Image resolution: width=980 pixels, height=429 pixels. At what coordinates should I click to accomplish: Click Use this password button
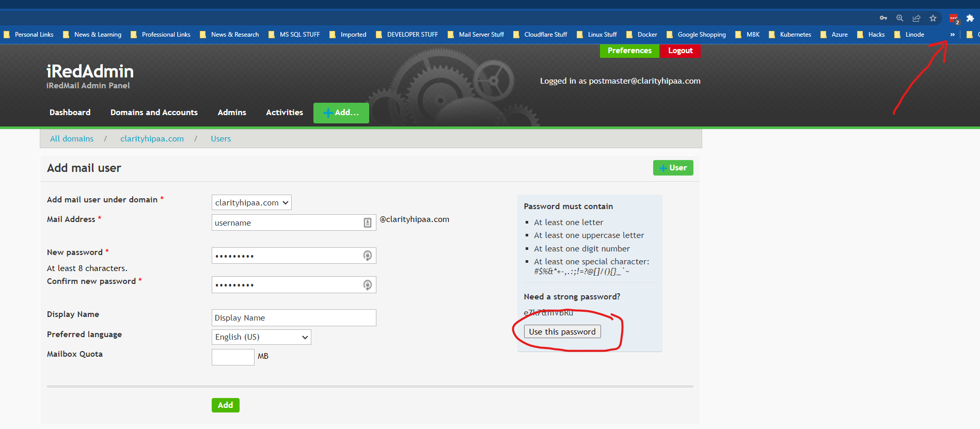point(562,331)
